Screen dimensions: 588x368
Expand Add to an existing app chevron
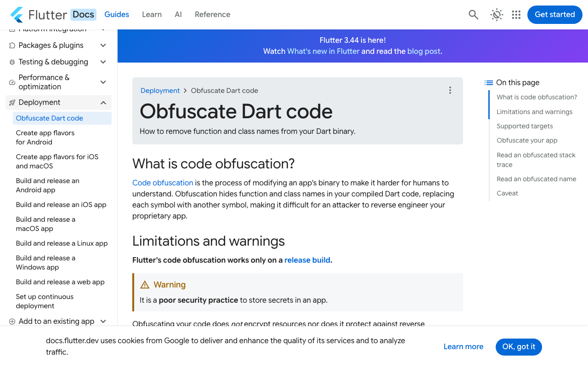pyautogui.click(x=103, y=321)
